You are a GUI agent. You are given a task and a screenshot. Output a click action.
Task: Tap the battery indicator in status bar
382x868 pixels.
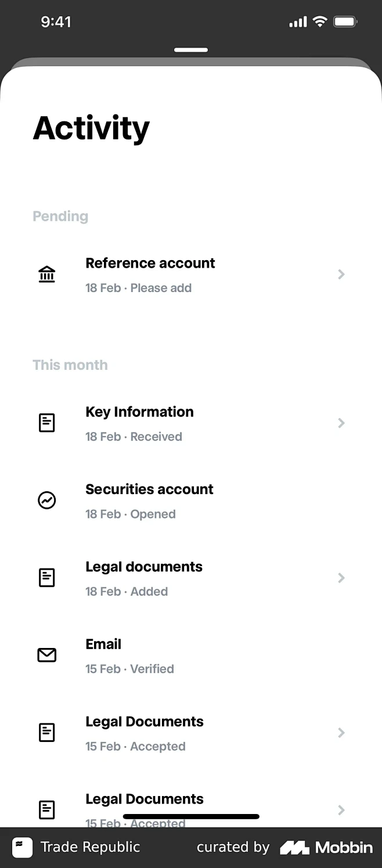[x=345, y=22]
